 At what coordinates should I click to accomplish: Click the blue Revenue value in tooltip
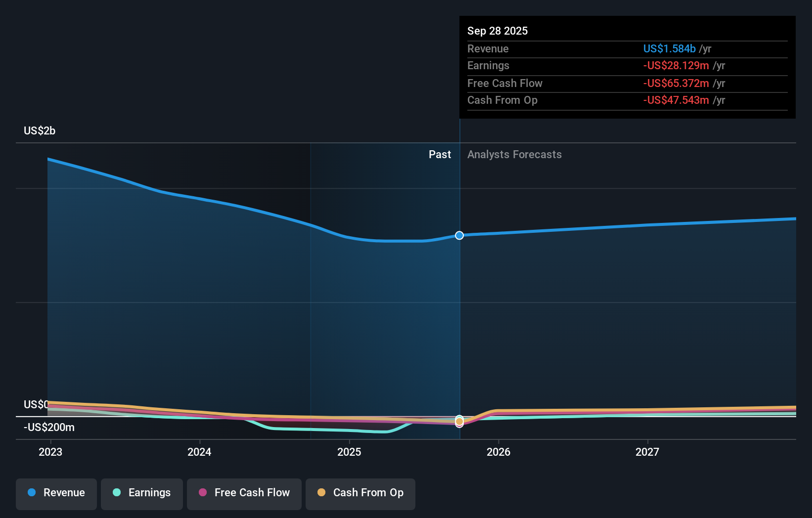pos(669,48)
